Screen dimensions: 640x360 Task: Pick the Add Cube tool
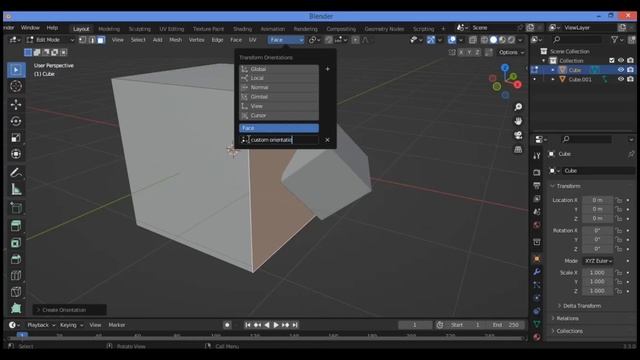click(x=16, y=208)
